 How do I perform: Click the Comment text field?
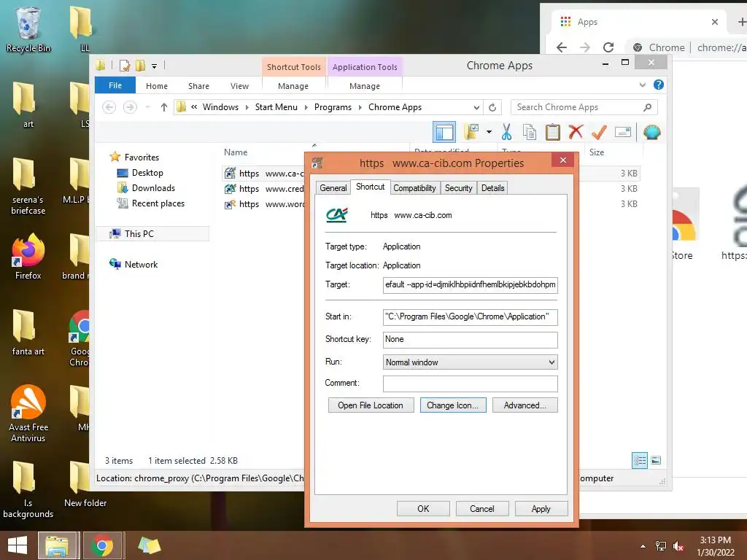tap(471, 384)
